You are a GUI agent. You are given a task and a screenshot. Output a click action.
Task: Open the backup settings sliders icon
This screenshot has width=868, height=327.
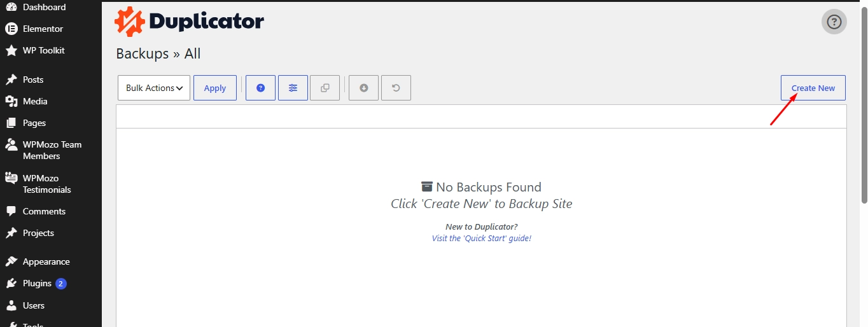(293, 88)
